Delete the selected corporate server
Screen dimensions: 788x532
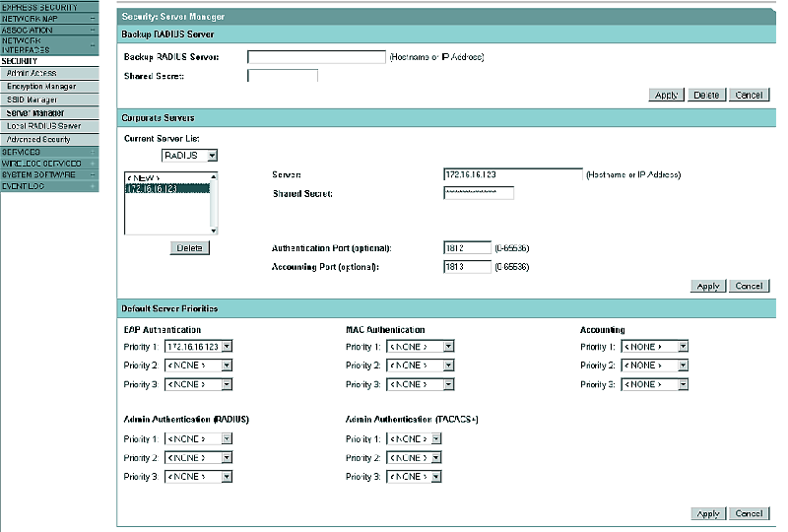[189, 248]
